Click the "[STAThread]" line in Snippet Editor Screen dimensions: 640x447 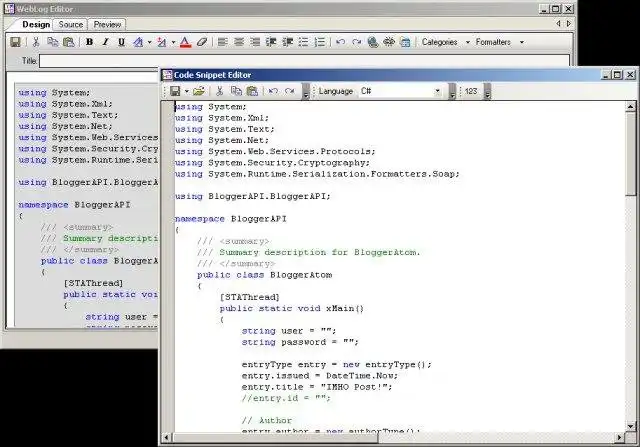coord(249,298)
